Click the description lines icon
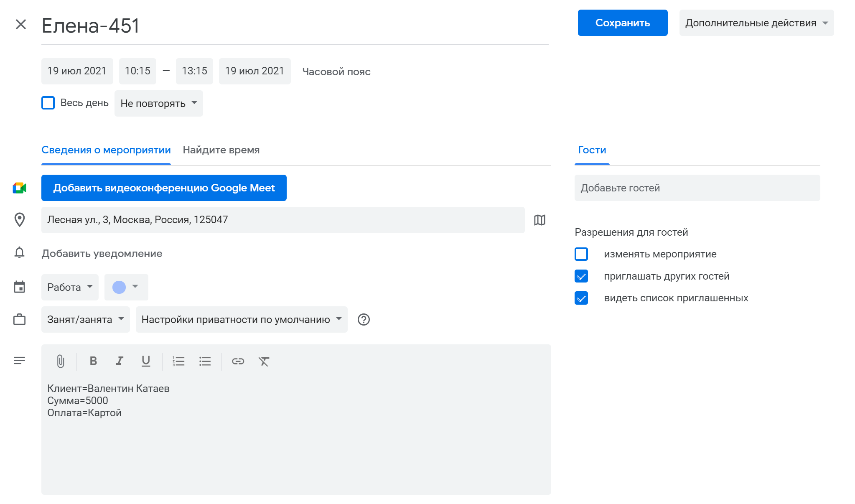 click(20, 360)
